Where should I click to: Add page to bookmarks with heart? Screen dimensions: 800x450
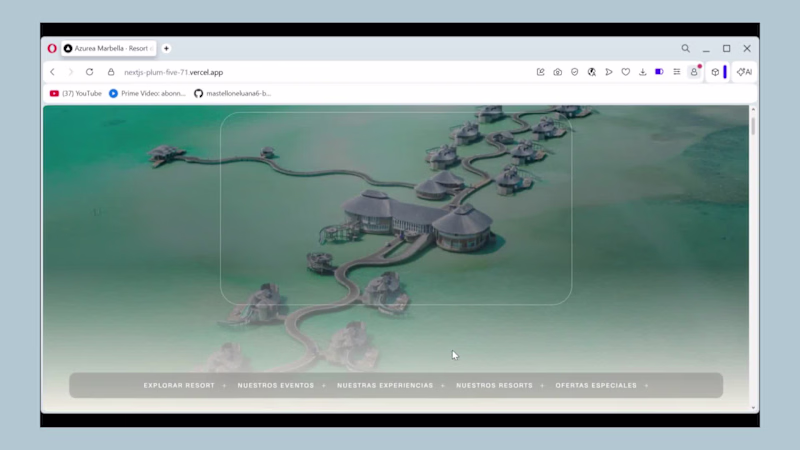626,72
